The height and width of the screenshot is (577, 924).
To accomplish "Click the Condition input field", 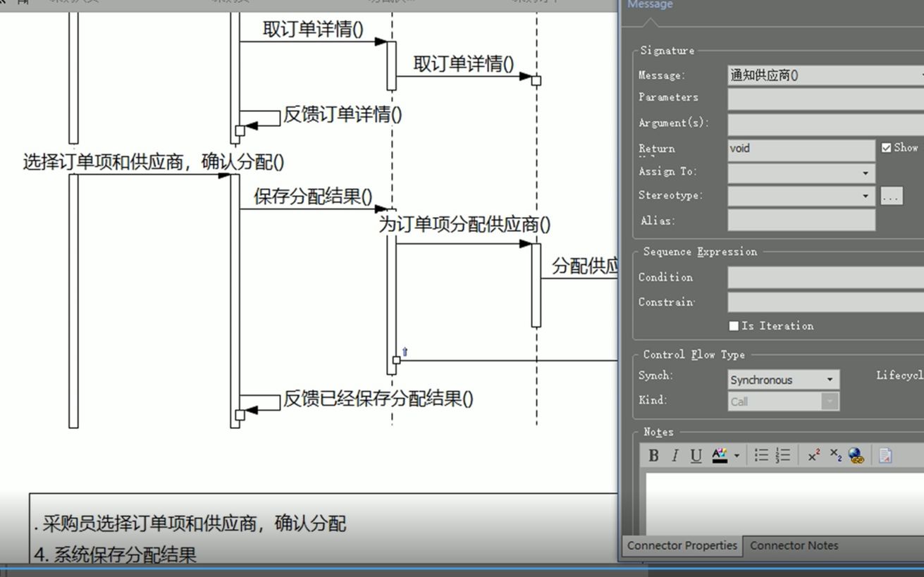I will pyautogui.click(x=825, y=278).
